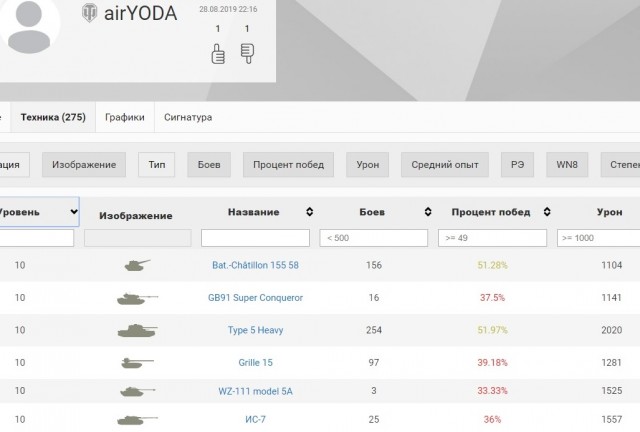Toggle the Средний опыт column button
The image size is (640, 432).
click(x=444, y=165)
